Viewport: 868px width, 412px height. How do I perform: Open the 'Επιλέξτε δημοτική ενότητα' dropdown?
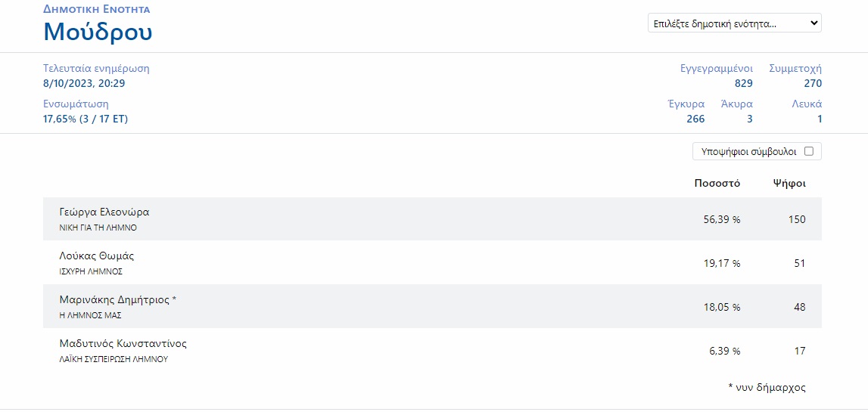[734, 23]
